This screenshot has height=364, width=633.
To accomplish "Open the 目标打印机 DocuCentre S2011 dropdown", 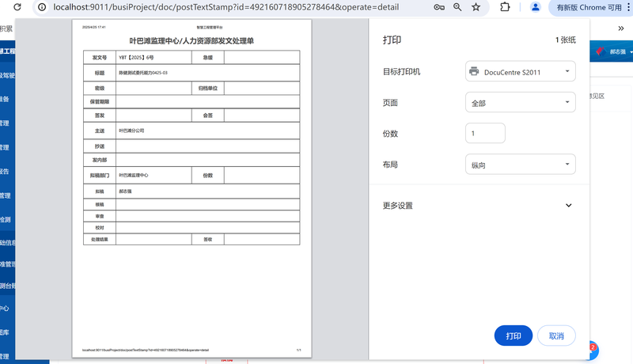I will click(520, 71).
